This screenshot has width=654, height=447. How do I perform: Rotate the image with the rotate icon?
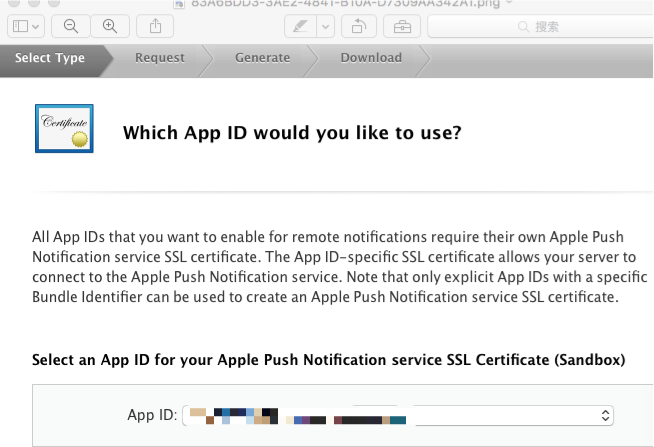[359, 27]
